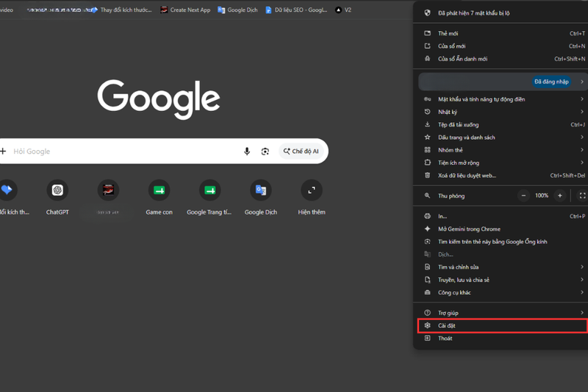588x392 pixels.
Task: Click the Hiện thêm expand icon
Action: pyautogui.click(x=312, y=190)
